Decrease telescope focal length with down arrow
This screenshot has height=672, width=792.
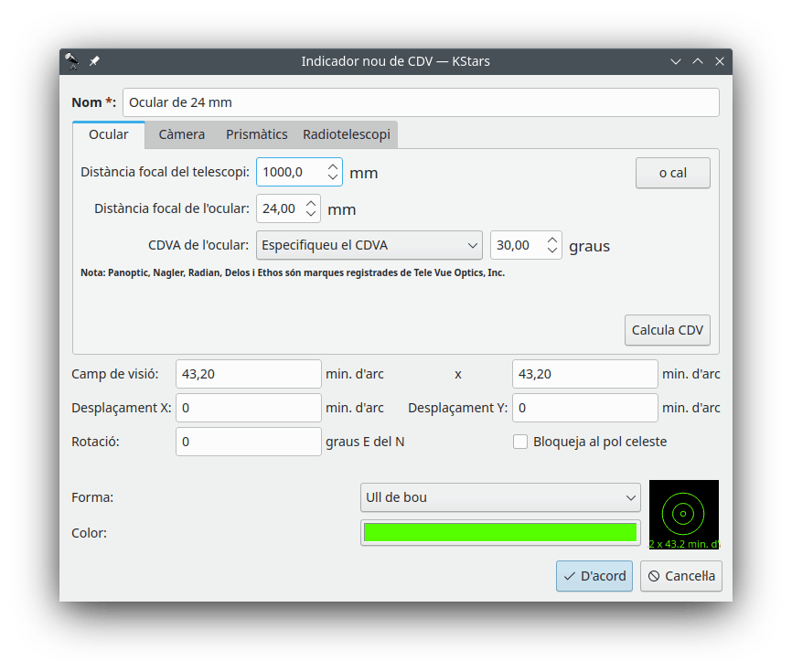(x=332, y=177)
